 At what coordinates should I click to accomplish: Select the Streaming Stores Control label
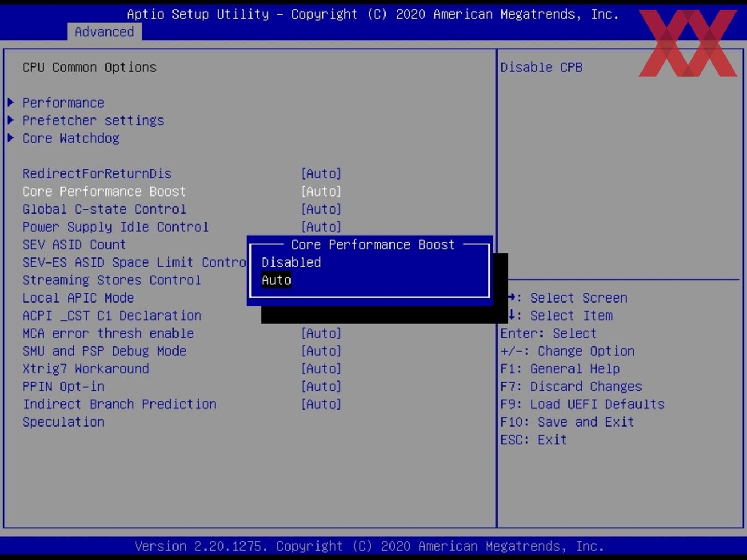click(x=112, y=280)
